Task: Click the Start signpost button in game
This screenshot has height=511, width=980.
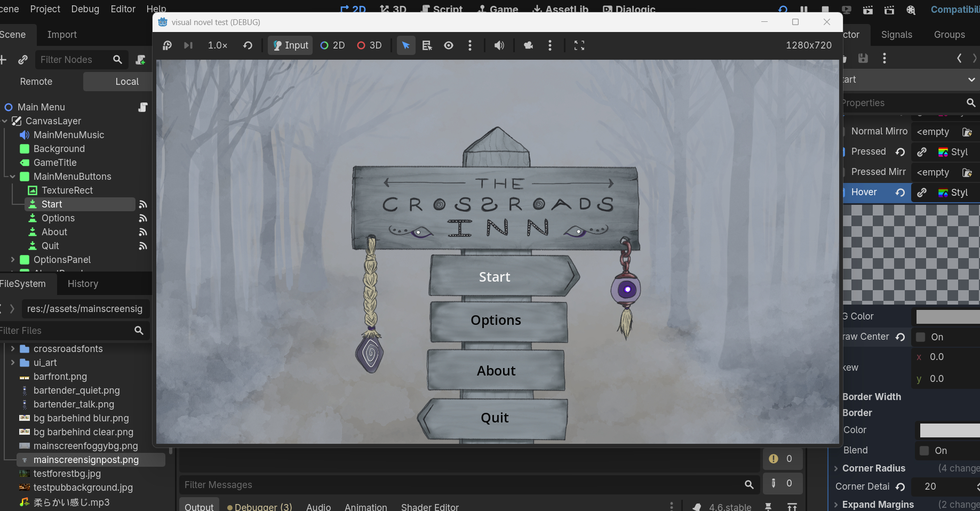Action: (495, 277)
